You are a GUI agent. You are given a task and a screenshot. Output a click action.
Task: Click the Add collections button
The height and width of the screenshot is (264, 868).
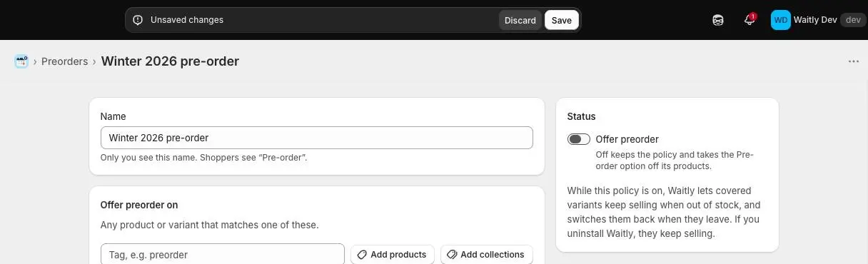487,254
